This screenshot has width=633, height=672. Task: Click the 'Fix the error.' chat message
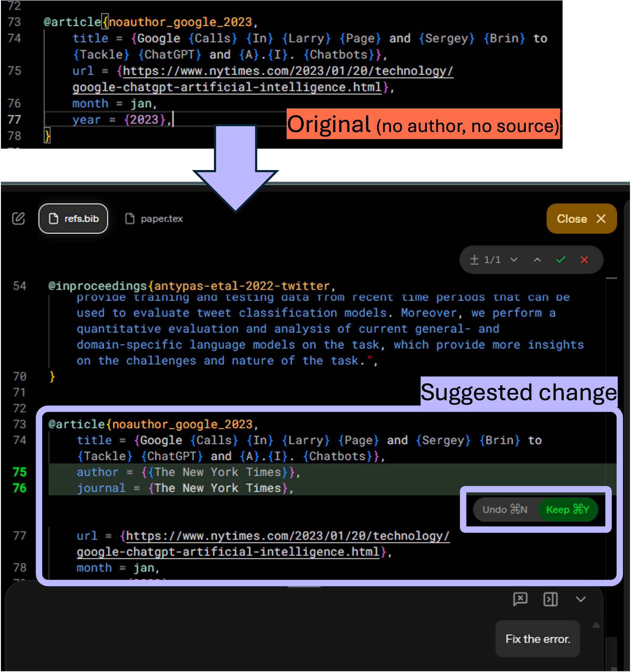(x=537, y=639)
